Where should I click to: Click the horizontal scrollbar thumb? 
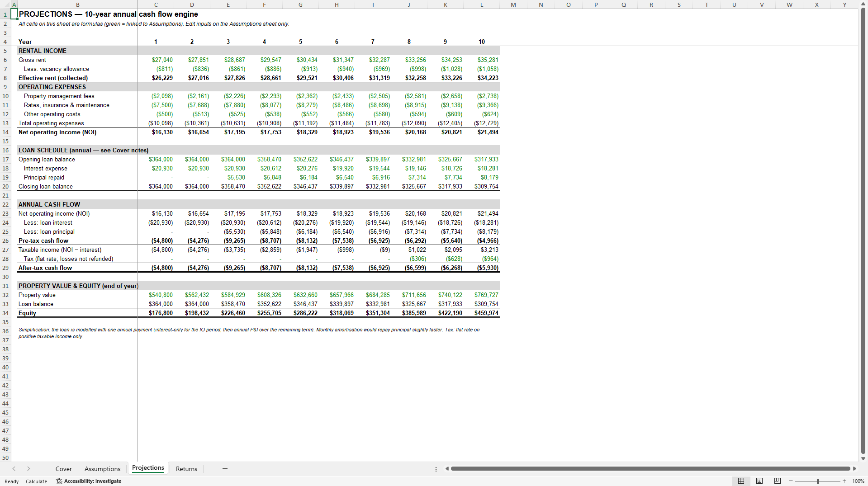point(650,469)
